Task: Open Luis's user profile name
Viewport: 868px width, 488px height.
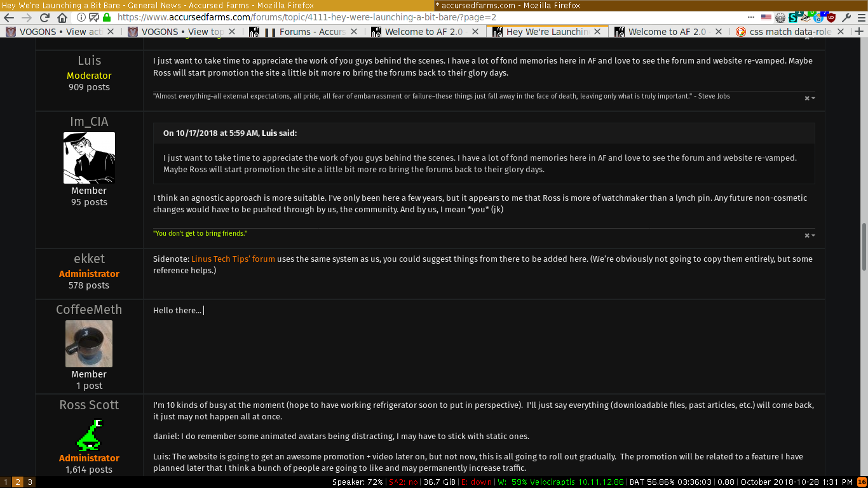Action: click(x=89, y=60)
